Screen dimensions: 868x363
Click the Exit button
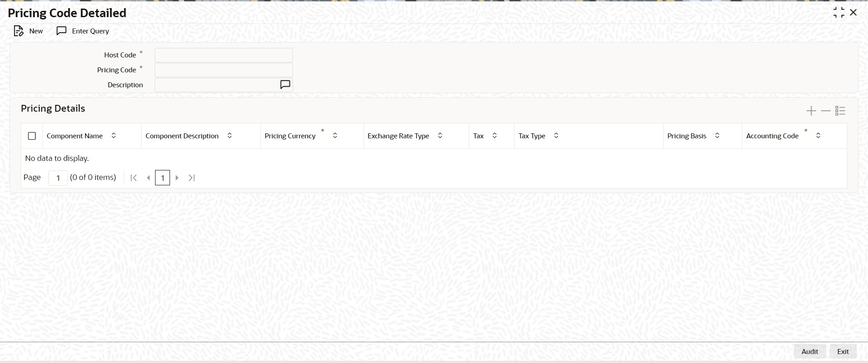coord(843,351)
